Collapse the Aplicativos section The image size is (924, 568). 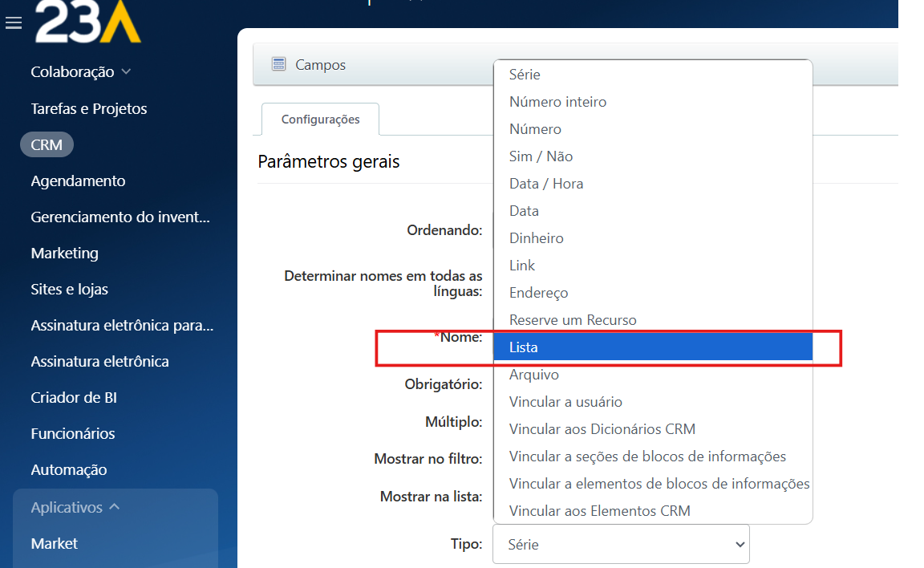click(x=114, y=507)
